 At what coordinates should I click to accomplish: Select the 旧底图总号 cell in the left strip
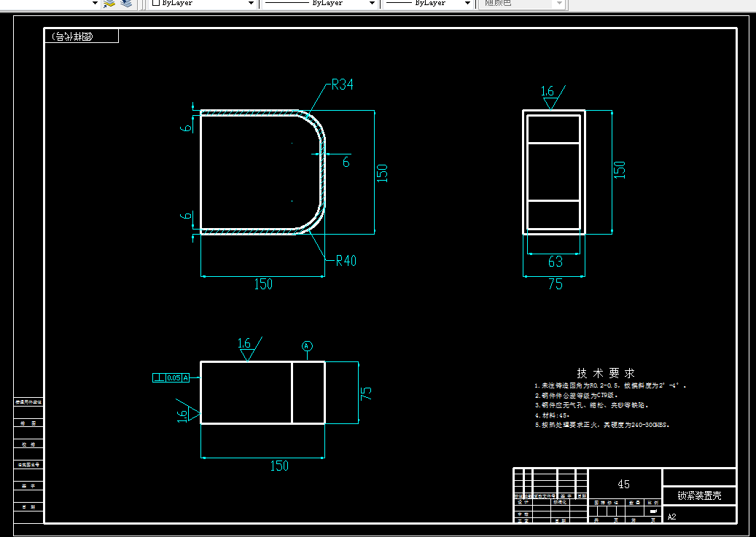coord(29,465)
